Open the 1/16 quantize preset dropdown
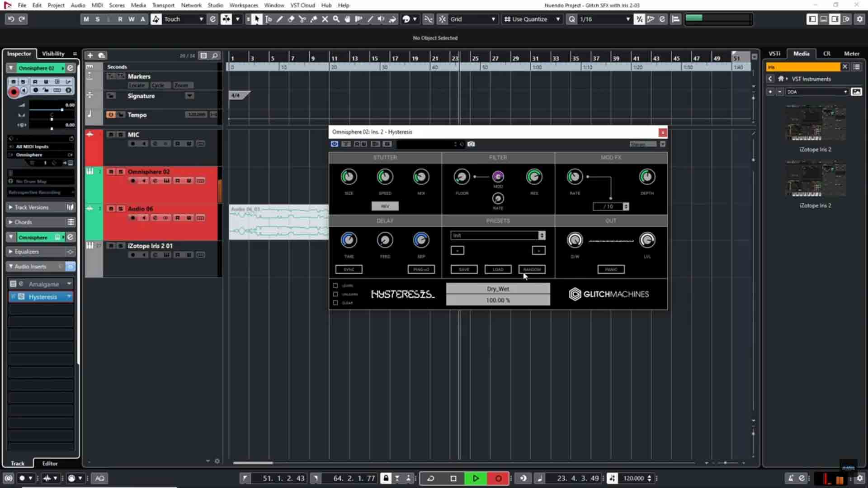868x488 pixels. coord(605,19)
